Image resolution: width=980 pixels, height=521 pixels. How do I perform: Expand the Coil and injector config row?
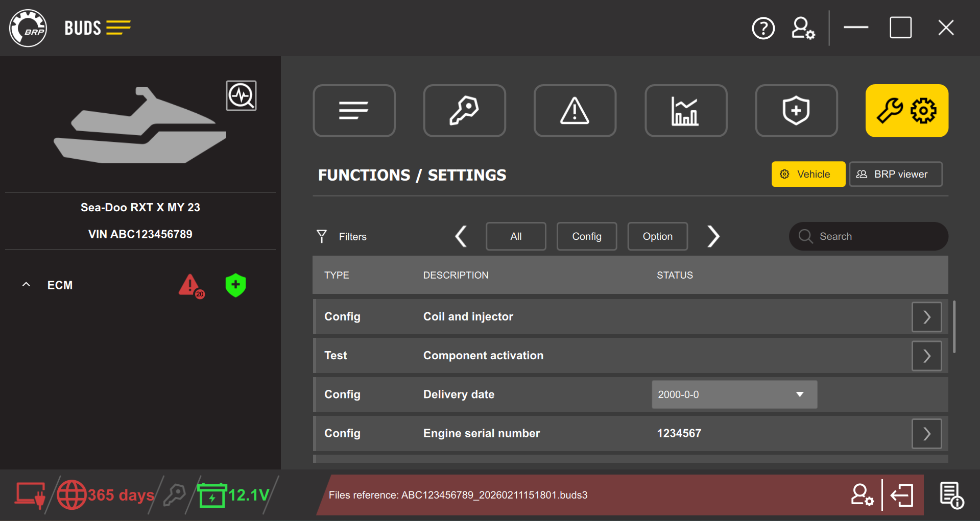coord(926,316)
